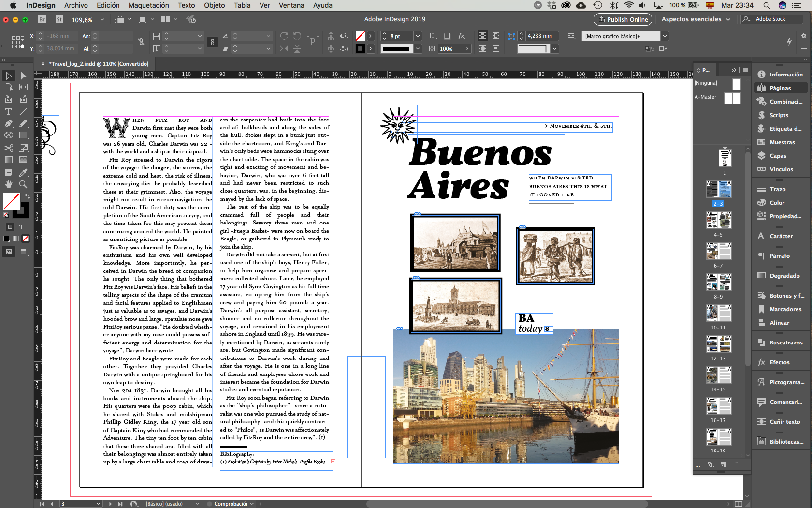812x508 pixels.
Task: Open Adobe Bridge via the Br icon
Action: [x=42, y=19]
